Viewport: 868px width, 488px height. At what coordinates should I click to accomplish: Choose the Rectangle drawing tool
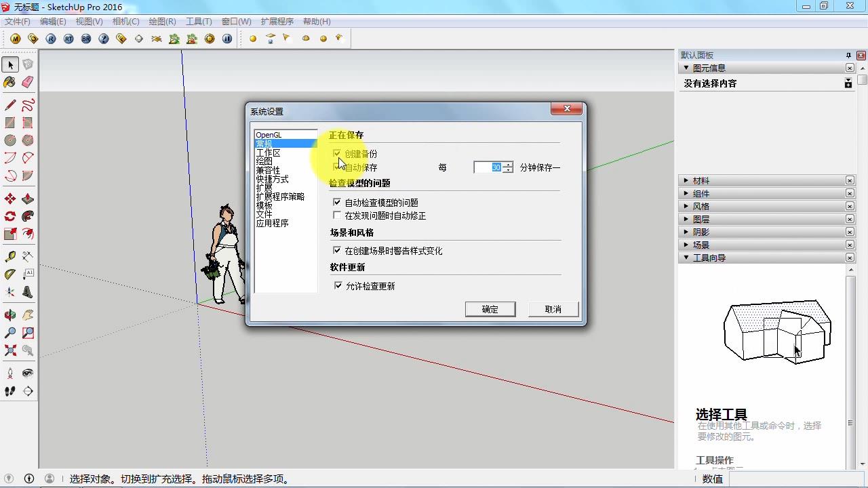10,123
